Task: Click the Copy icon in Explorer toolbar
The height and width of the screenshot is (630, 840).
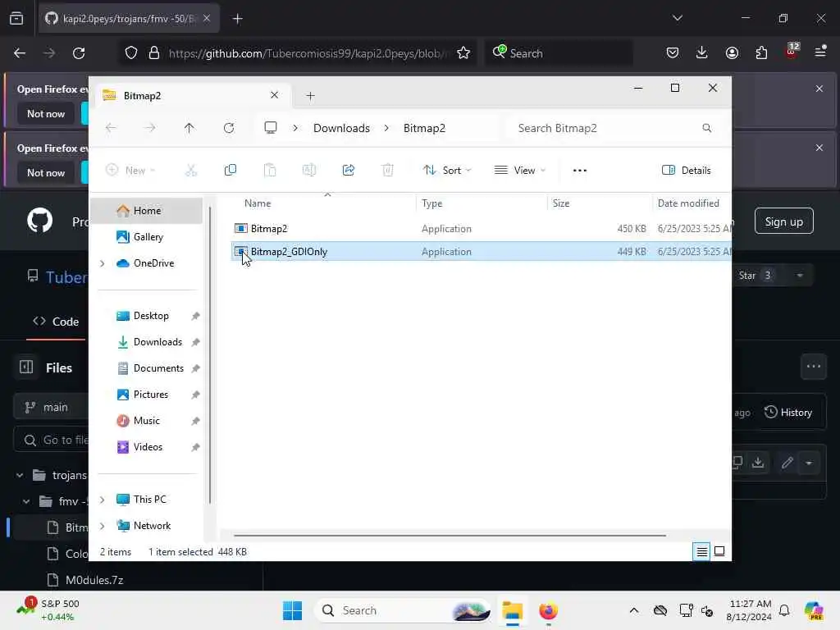Action: 231,171
